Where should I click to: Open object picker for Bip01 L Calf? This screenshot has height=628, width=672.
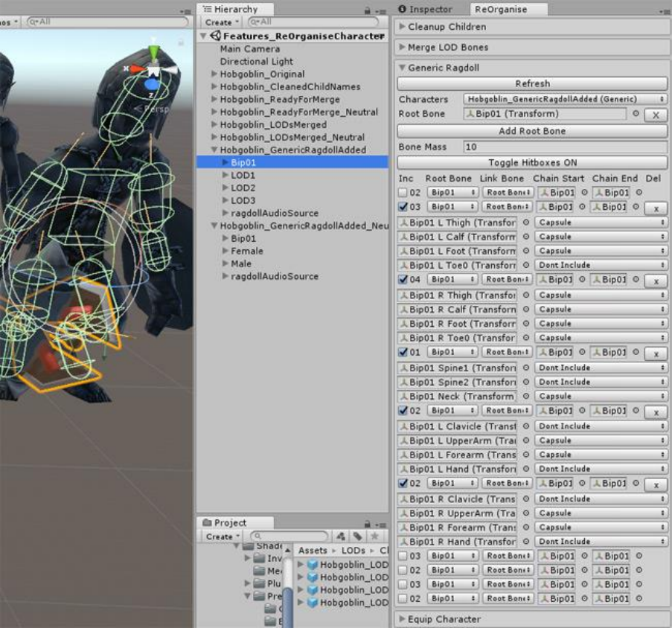point(526,237)
